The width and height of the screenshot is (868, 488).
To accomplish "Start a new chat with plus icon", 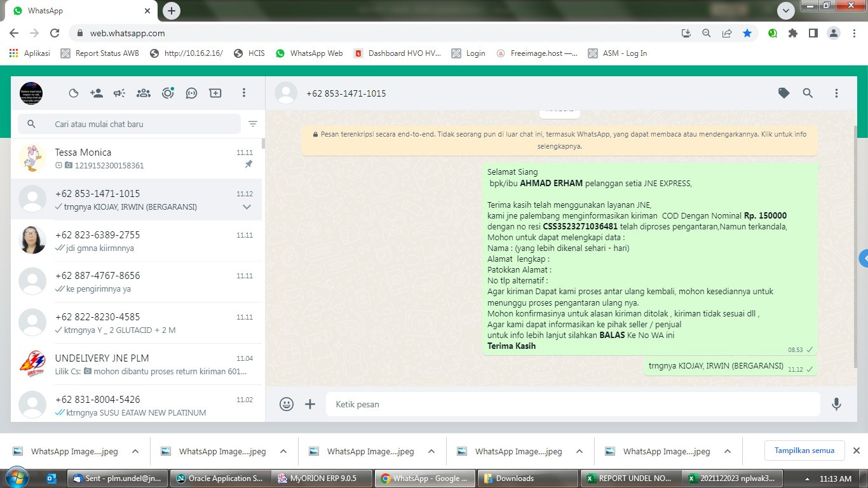I will pos(215,93).
